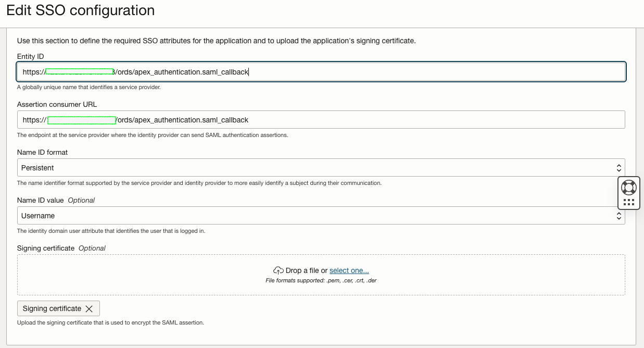The height and width of the screenshot is (348, 644).
Task: Click the grid dots icon below the lifebuoy
Action: click(629, 202)
